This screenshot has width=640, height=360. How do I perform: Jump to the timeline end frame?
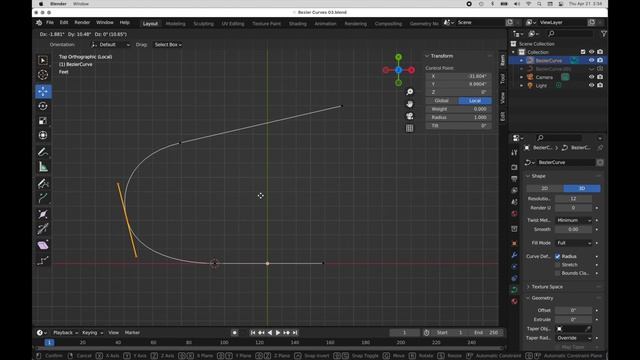(x=295, y=333)
